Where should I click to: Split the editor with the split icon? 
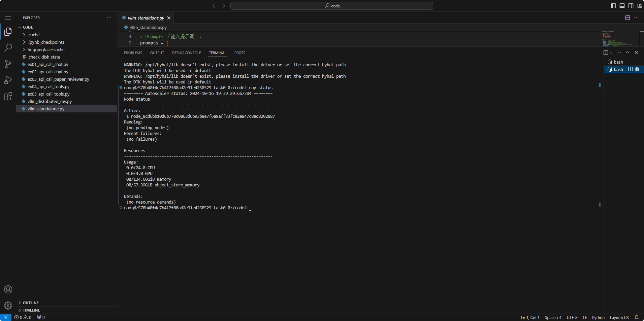coord(627,18)
